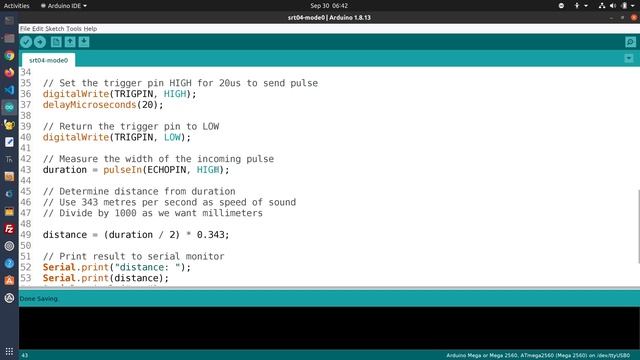Open the tab options dropdown arrow
This screenshot has height=360, width=640.
[629, 59]
